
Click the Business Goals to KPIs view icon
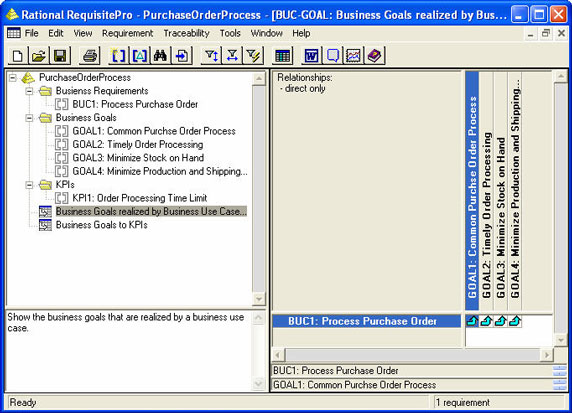pos(45,225)
